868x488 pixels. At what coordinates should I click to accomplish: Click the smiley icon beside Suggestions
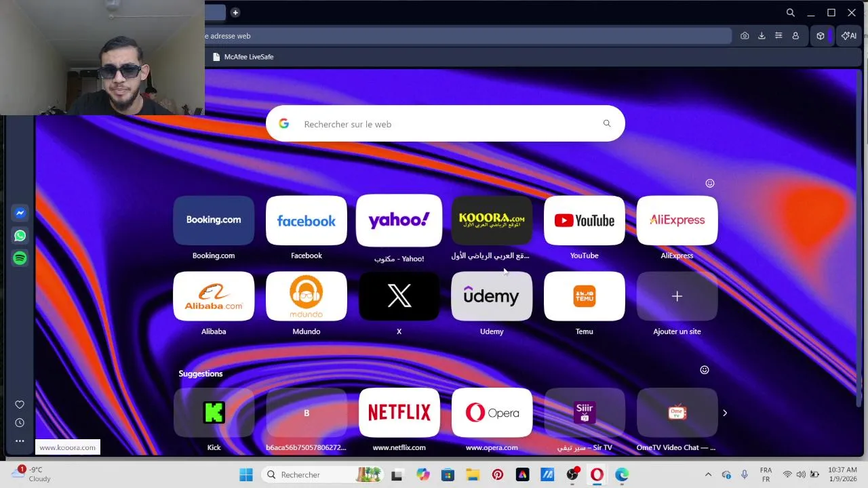(705, 370)
